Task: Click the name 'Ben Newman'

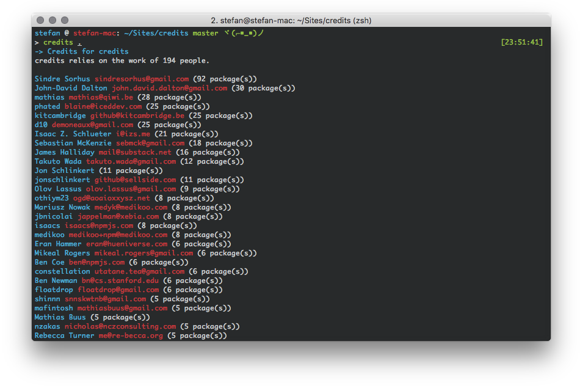Action: click(56, 280)
